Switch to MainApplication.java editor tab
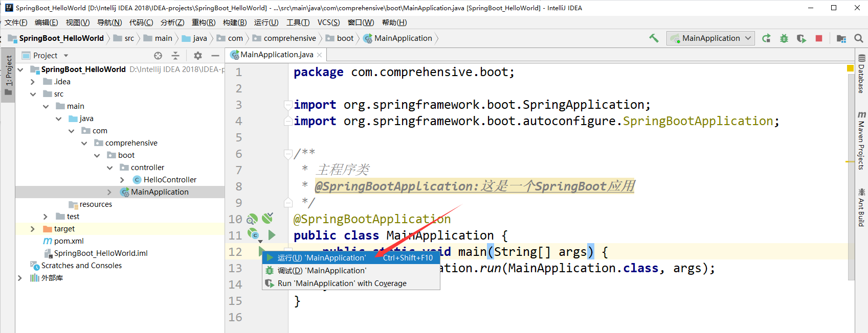Viewport: 868px width, 333px height. tap(276, 55)
